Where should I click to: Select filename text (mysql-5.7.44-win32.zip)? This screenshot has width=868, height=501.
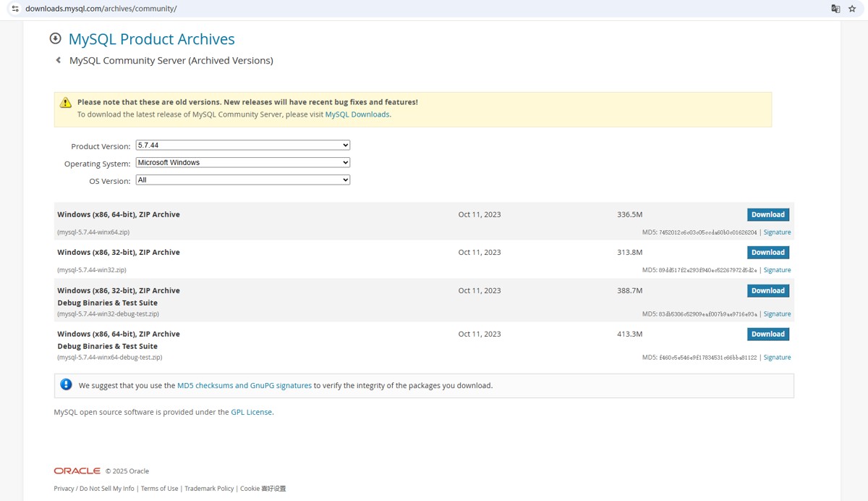[92, 270]
